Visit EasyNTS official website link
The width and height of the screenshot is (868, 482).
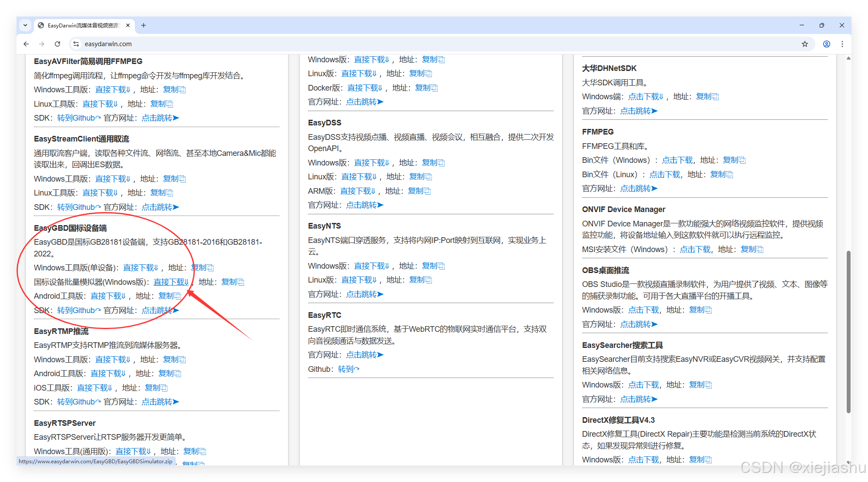(365, 294)
